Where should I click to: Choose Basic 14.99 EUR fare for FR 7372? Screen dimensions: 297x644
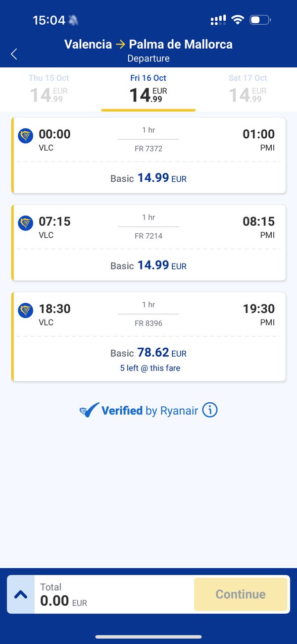click(x=148, y=178)
